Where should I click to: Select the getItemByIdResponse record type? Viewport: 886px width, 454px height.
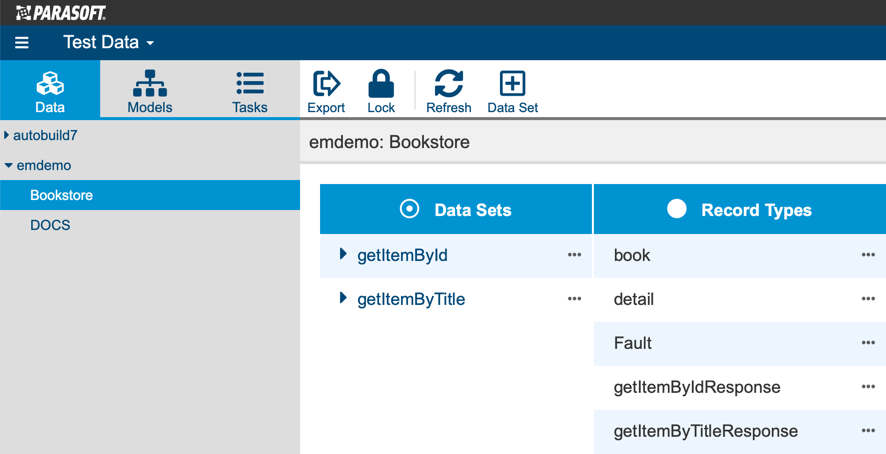coord(697,387)
